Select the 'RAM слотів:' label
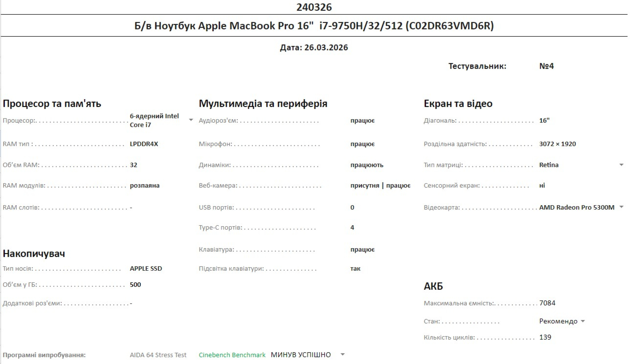630x364 pixels. pyautogui.click(x=21, y=208)
